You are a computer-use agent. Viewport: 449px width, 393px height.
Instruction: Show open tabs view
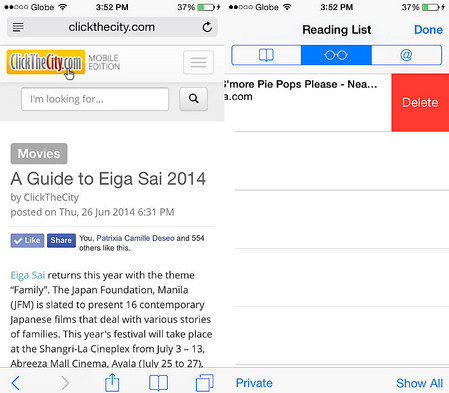(204, 383)
